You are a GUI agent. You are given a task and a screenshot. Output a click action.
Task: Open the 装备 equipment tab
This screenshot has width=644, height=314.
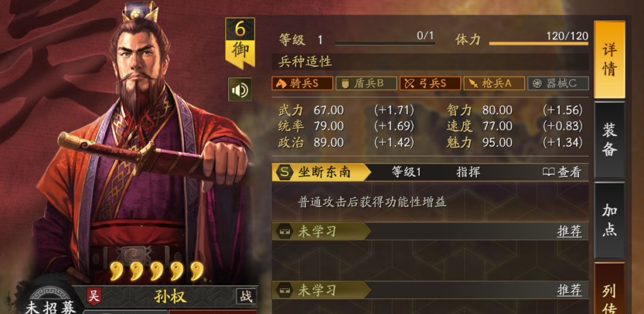pos(609,140)
